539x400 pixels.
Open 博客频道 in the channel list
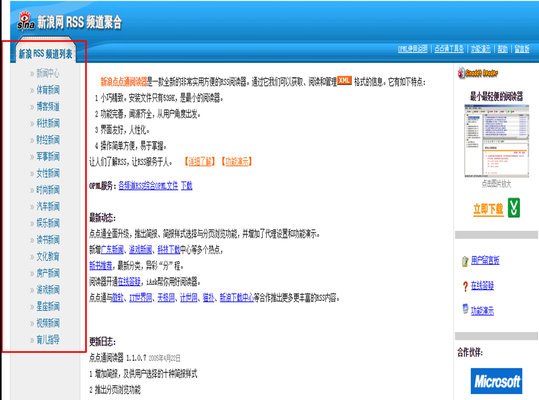pos(48,107)
